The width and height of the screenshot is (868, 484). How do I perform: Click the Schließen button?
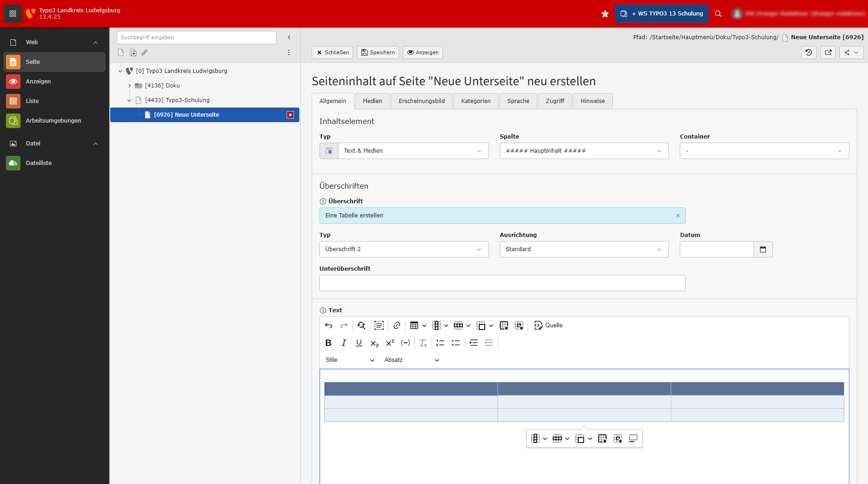332,52
